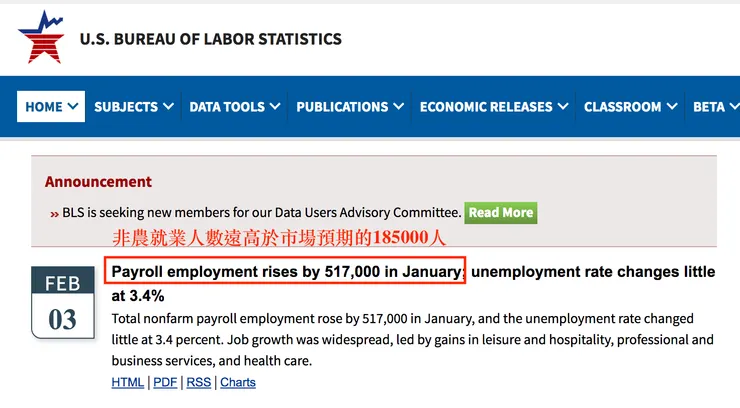Open the RSS feed link

click(x=199, y=383)
